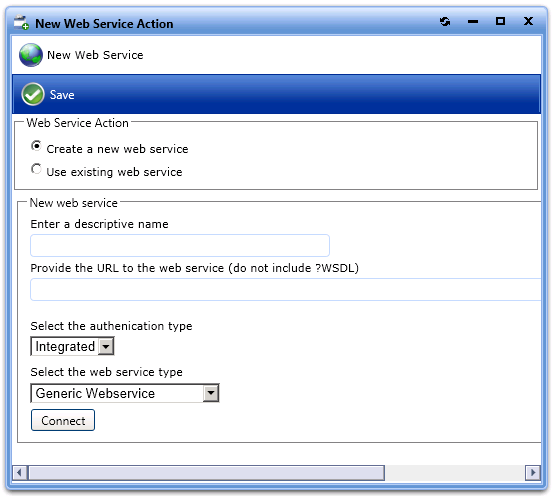Click the title bar window icon
This screenshot has width=553, height=496.
21,23
